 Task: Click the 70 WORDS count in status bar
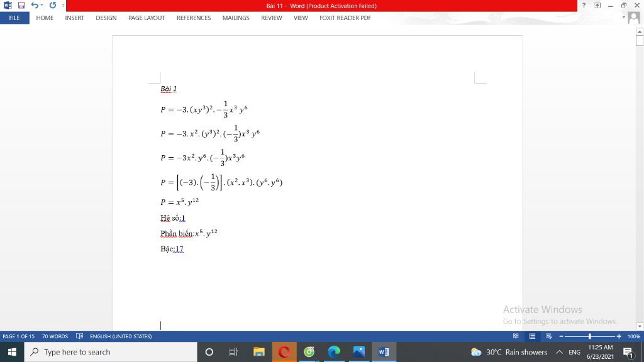(55, 336)
